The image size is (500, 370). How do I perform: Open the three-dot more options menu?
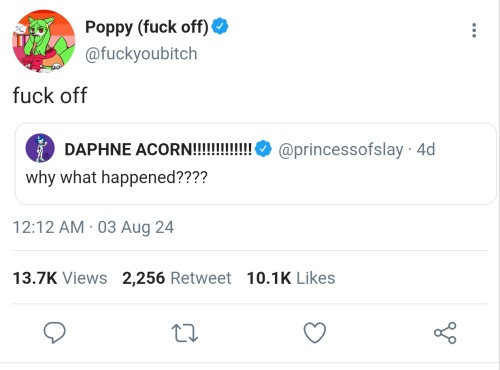474,30
